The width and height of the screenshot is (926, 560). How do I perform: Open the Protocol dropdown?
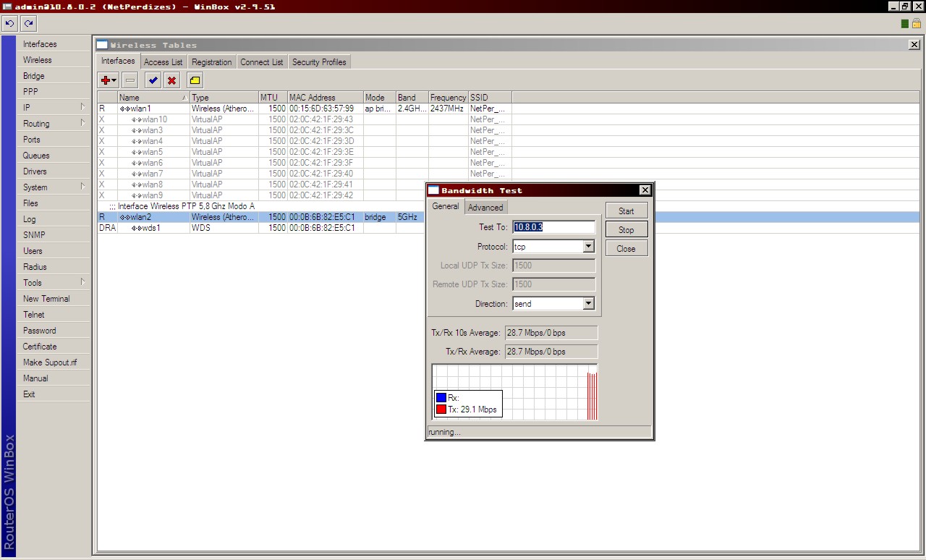(x=588, y=247)
